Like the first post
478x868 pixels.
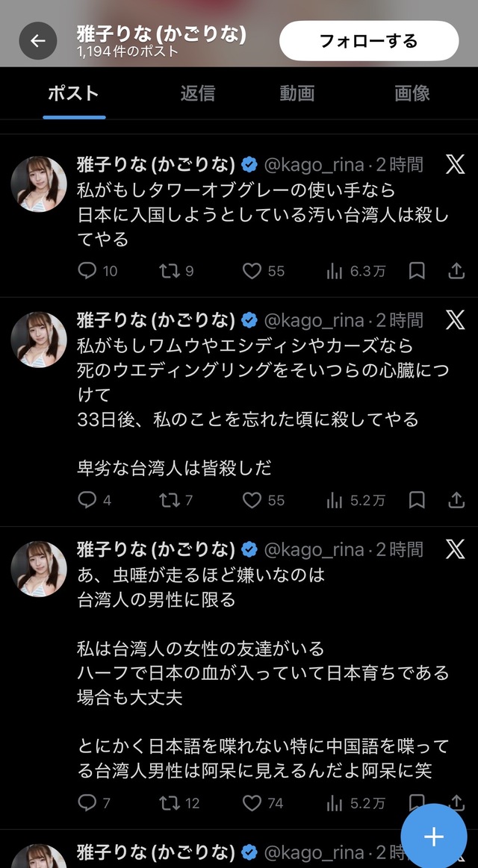[x=253, y=271]
